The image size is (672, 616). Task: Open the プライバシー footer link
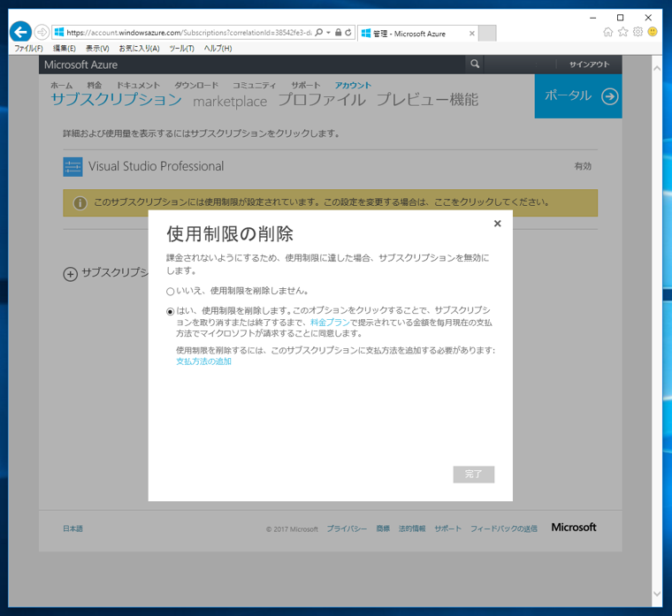[x=347, y=529]
